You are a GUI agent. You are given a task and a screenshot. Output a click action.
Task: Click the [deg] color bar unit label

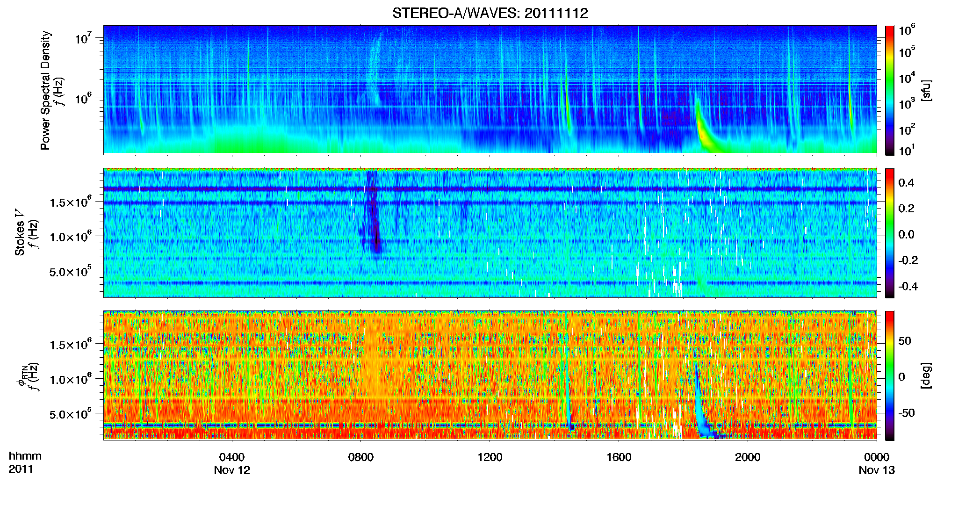point(926,375)
